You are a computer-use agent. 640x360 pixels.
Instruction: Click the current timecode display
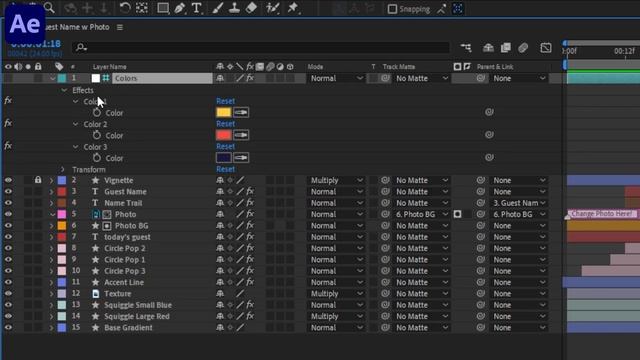(36, 44)
